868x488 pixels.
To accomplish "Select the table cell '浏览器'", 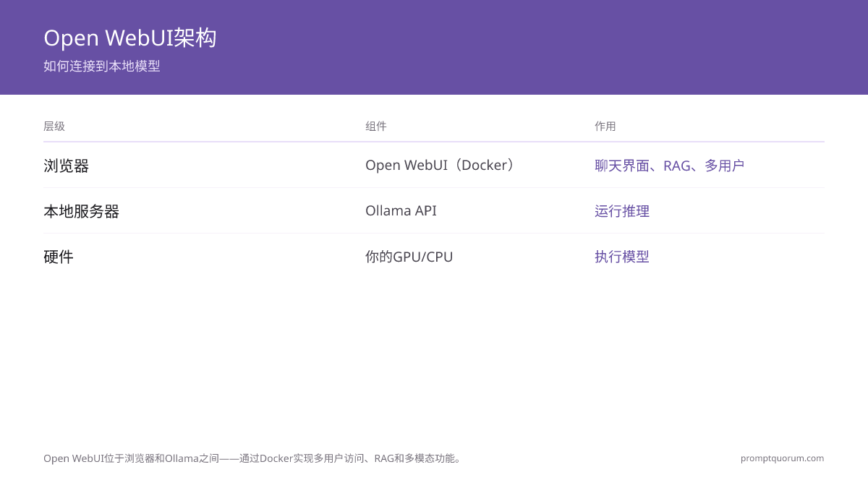I will [x=66, y=166].
